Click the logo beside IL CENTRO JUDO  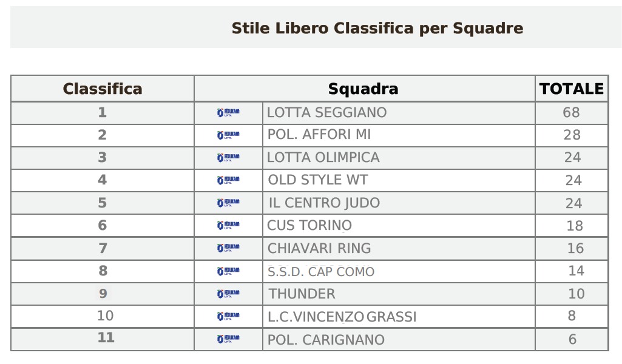click(x=228, y=203)
